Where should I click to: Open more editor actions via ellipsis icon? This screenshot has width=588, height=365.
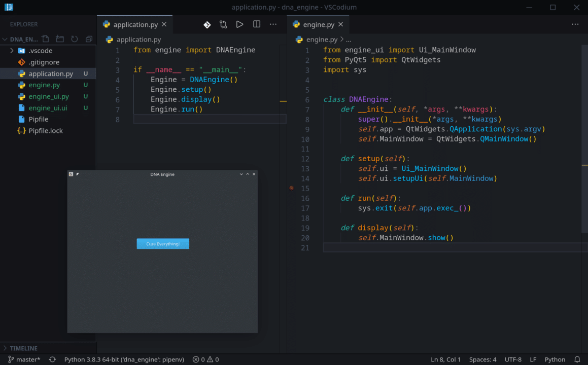coord(273,24)
